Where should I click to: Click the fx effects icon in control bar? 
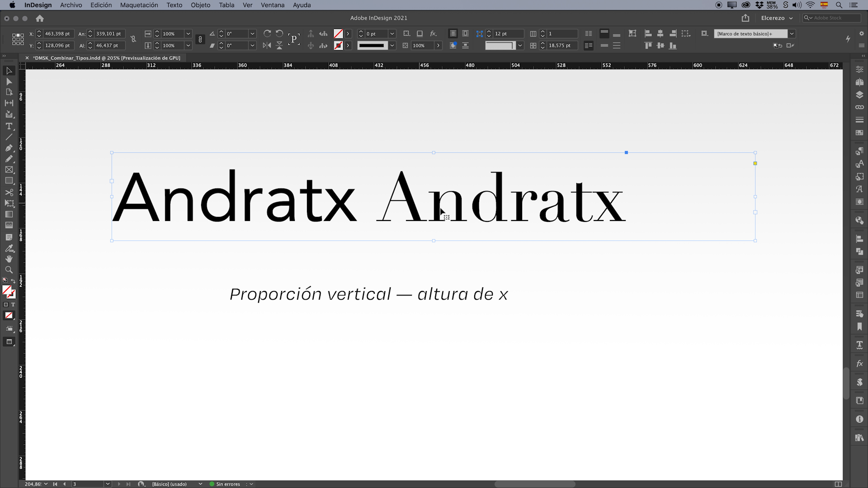(x=434, y=33)
